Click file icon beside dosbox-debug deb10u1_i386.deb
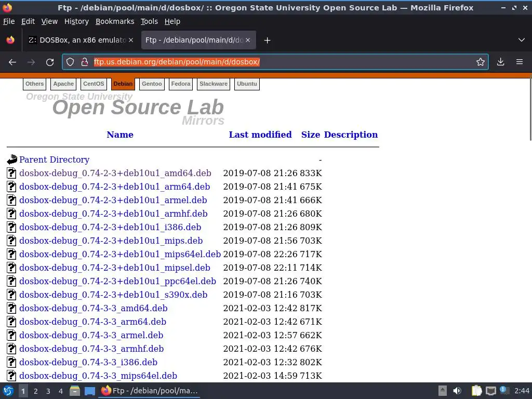Image resolution: width=532 pixels, height=399 pixels. click(x=11, y=227)
